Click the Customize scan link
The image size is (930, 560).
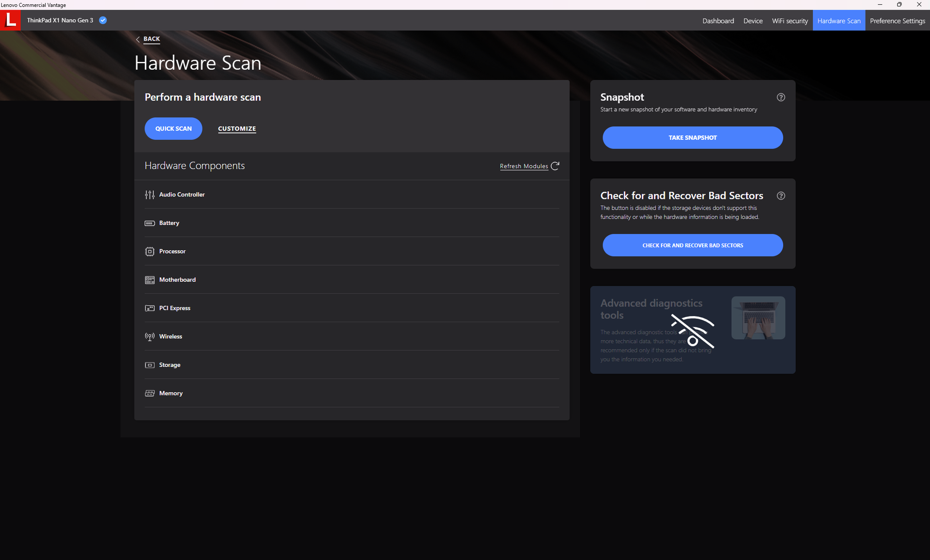[x=237, y=129]
